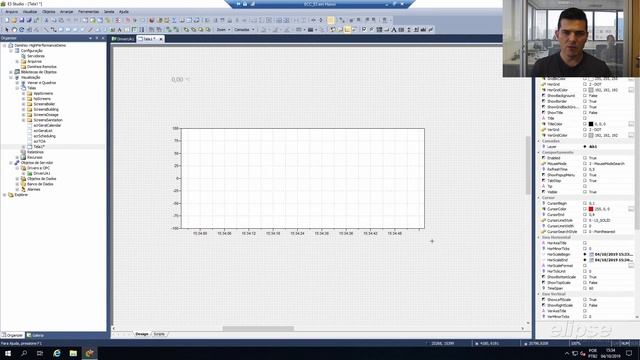Image resolution: width=640 pixels, height=360 pixels.
Task: Click the DriverUA1 driver icon in tree
Action: pyautogui.click(x=29, y=173)
